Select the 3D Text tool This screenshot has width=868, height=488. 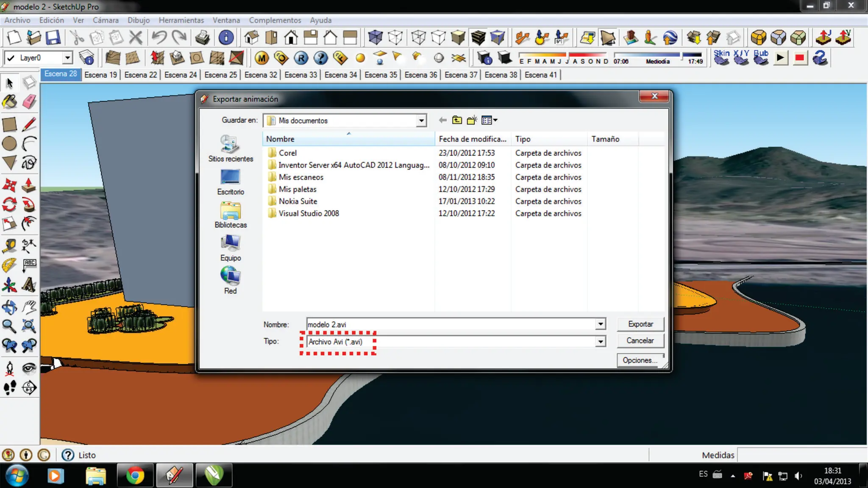[x=29, y=284]
